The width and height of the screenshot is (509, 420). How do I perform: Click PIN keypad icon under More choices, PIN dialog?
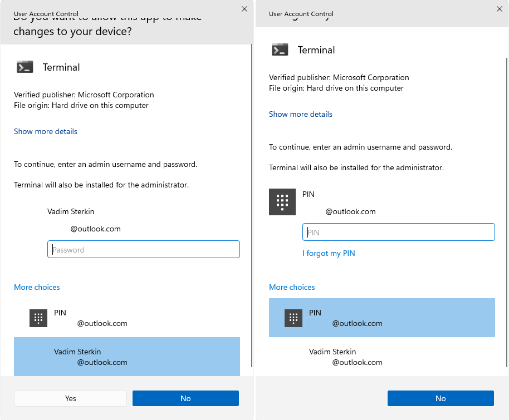293,318
